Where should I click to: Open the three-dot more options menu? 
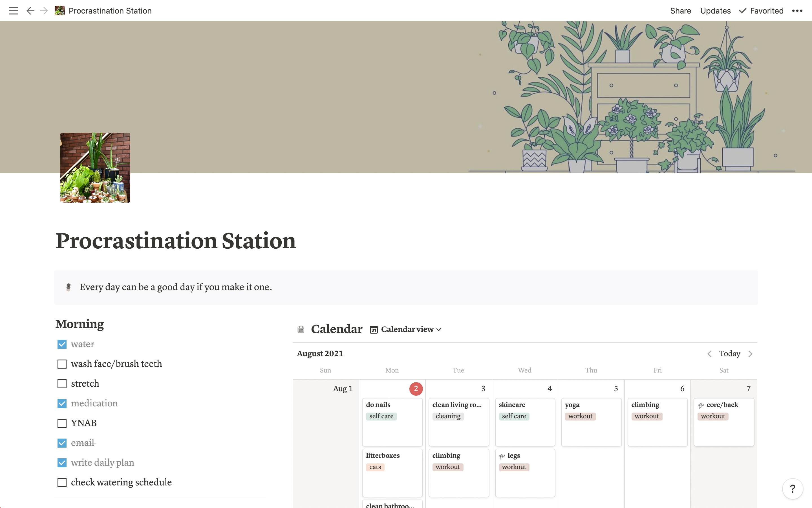pyautogui.click(x=797, y=11)
